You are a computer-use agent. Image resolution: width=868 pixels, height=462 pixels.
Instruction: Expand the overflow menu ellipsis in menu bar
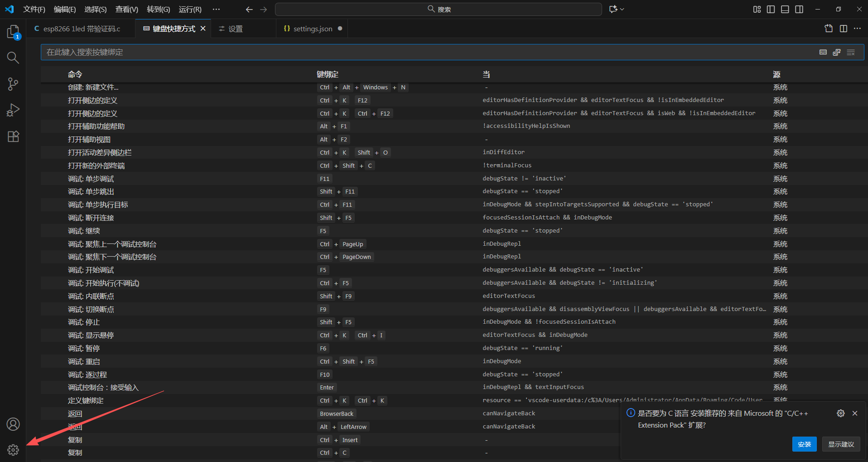pos(216,9)
